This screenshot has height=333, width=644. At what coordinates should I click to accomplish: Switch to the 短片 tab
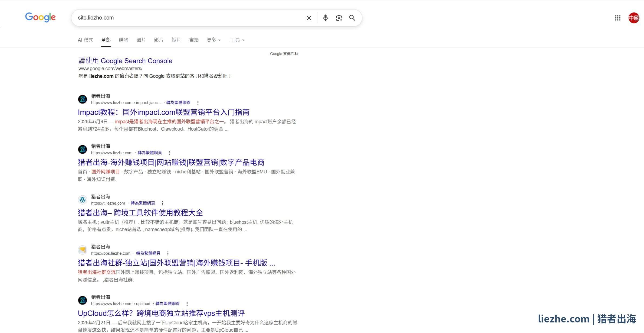176,40
